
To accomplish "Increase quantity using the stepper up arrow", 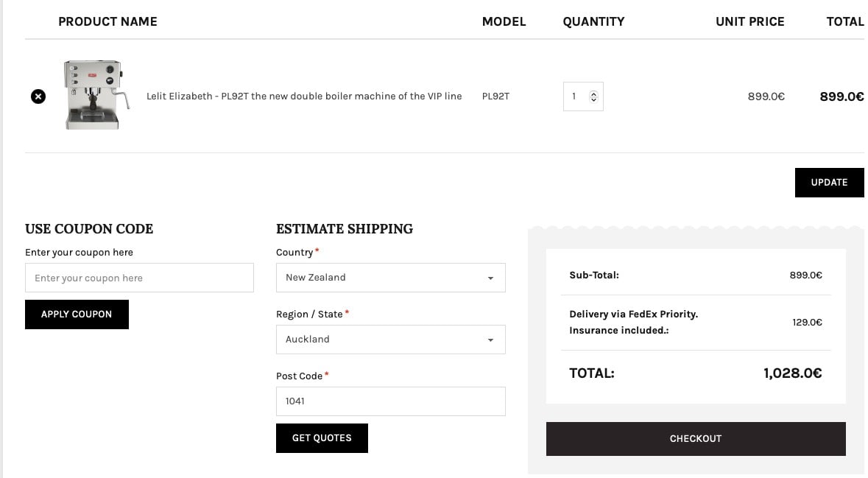I will click(x=593, y=93).
